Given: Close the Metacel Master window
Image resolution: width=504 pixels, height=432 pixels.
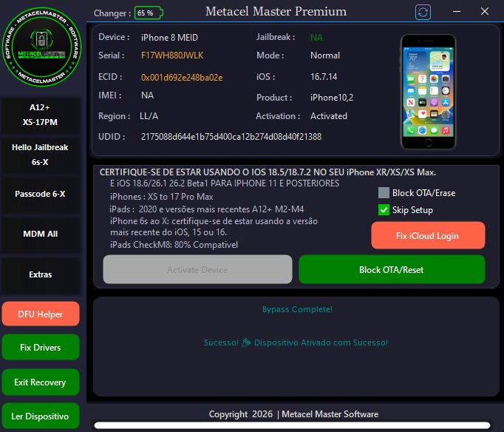Looking at the screenshot, I should (484, 12).
